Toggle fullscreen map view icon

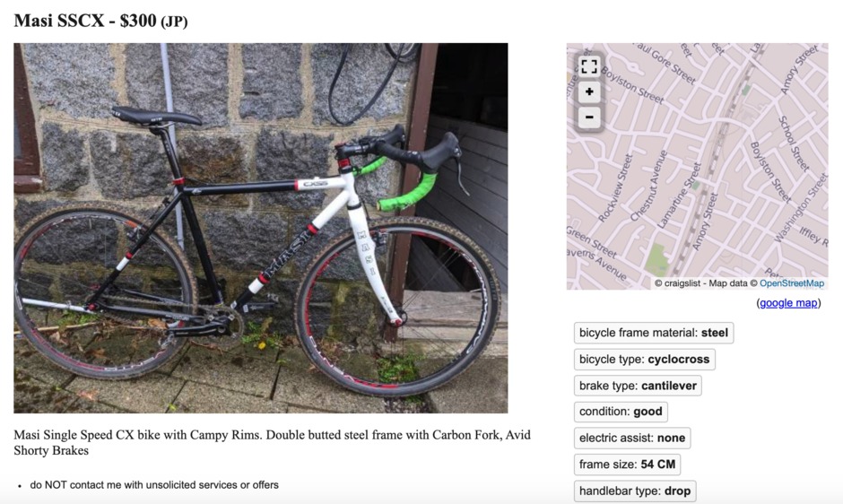589,66
